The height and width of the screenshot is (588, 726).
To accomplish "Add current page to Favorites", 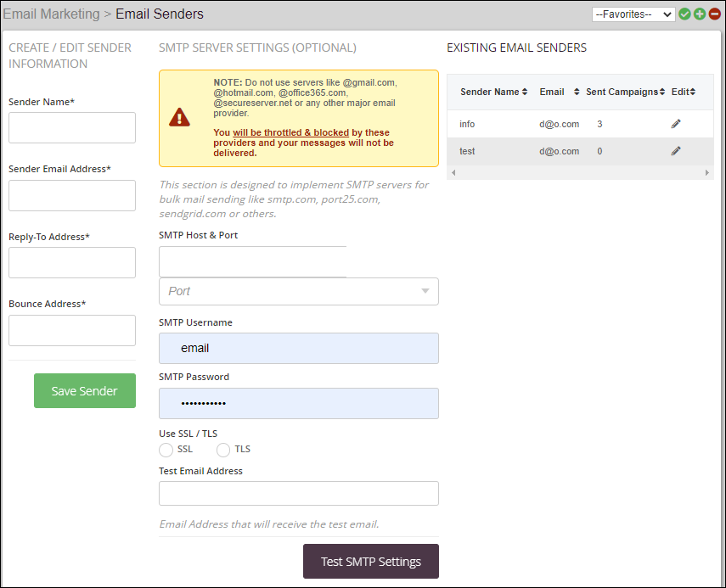I will (700, 14).
